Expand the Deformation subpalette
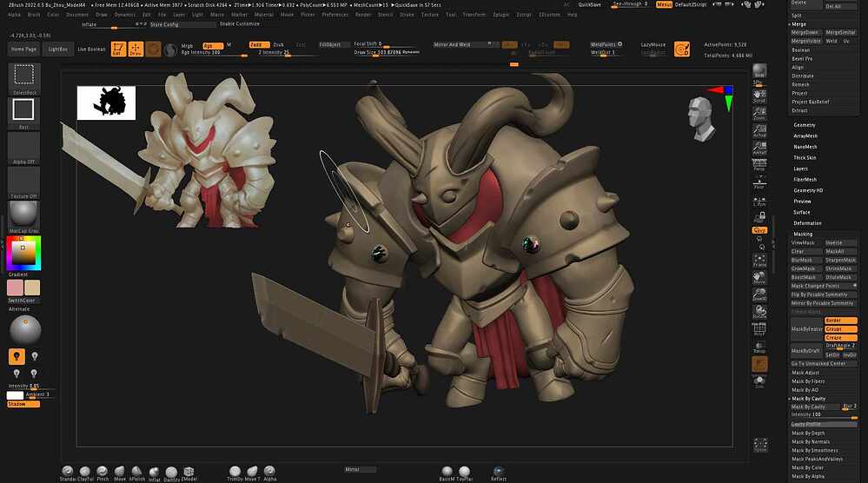The width and height of the screenshot is (868, 483). (808, 223)
